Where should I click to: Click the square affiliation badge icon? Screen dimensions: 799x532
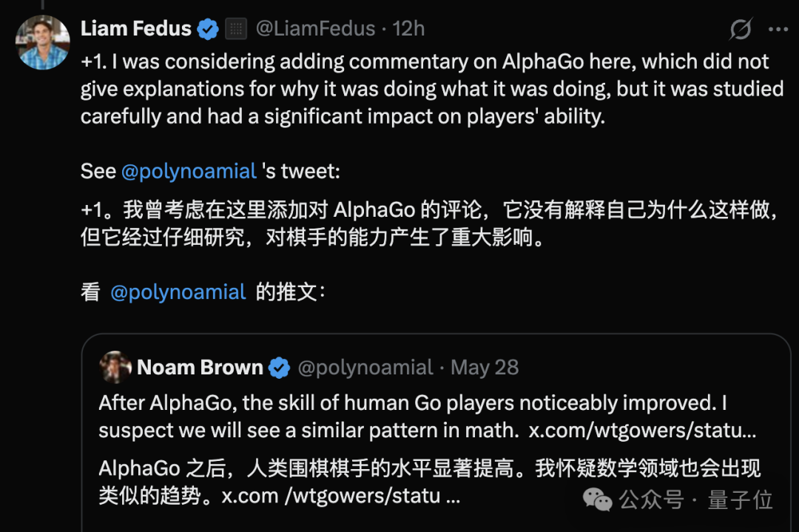[x=236, y=29]
